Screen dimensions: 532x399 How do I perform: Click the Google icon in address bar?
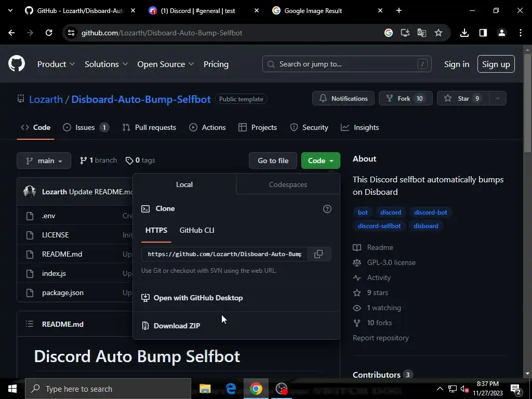[x=389, y=33]
